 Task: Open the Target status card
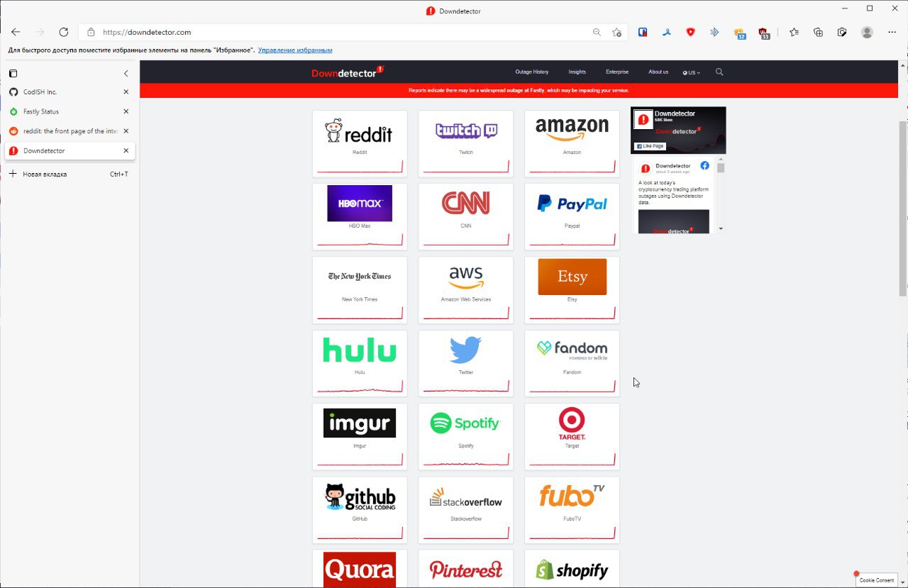(x=572, y=436)
